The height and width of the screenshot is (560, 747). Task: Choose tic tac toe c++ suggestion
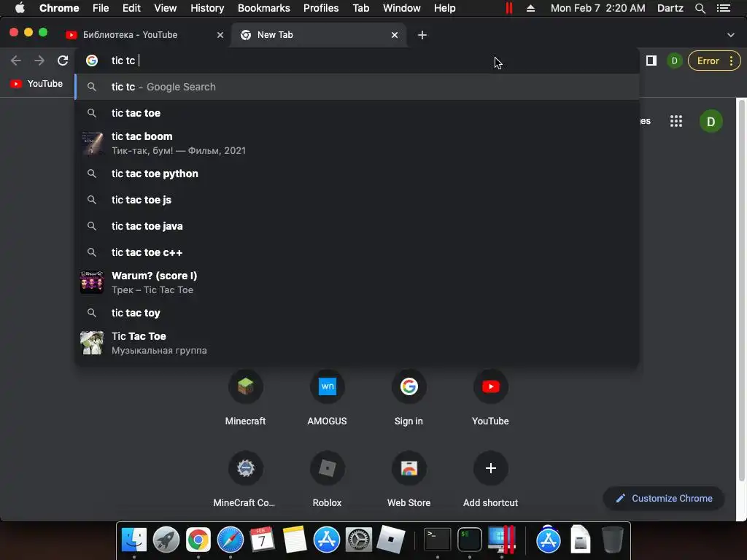pos(357,252)
